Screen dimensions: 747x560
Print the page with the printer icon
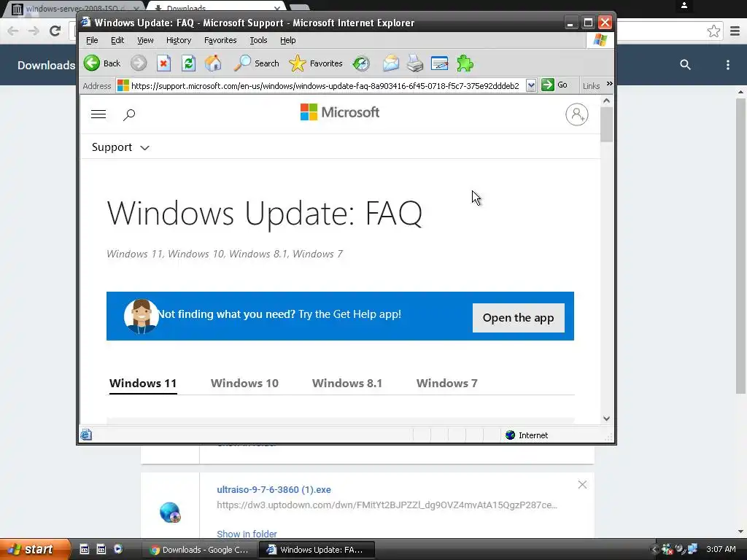click(x=415, y=63)
